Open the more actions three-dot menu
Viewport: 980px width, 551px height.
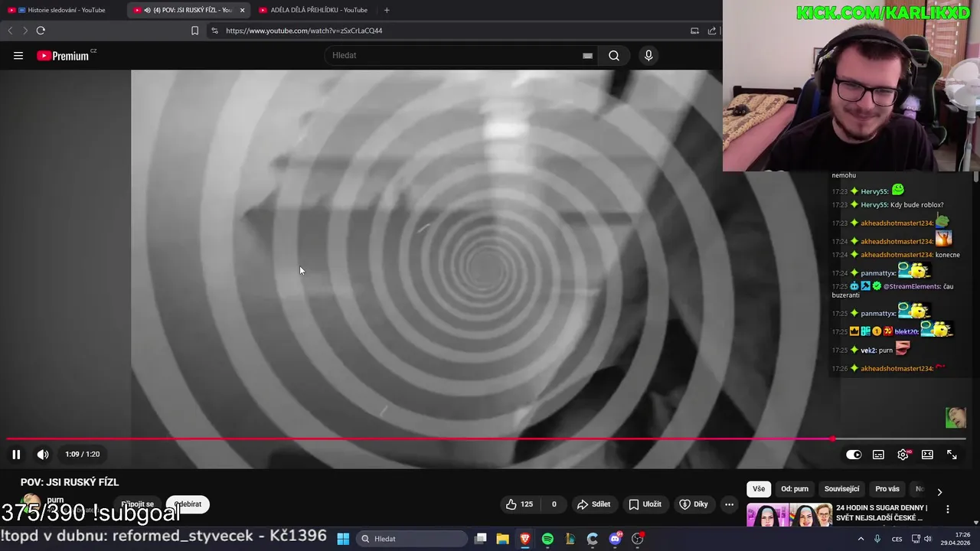pos(729,504)
